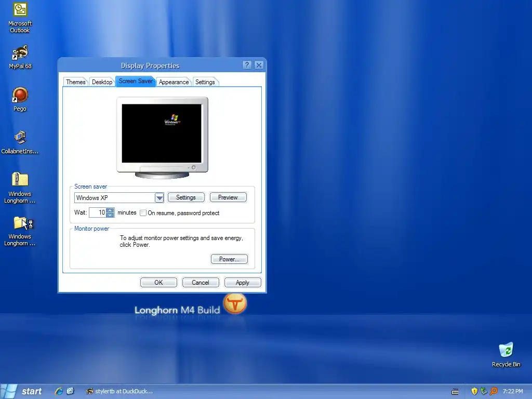
Task: Click the monitor screen saver preview
Action: pos(162,134)
